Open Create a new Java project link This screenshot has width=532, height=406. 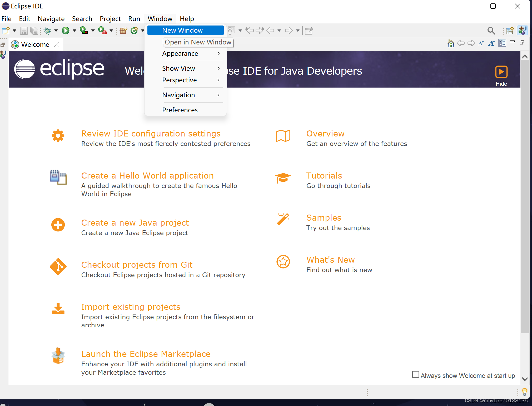coord(135,223)
